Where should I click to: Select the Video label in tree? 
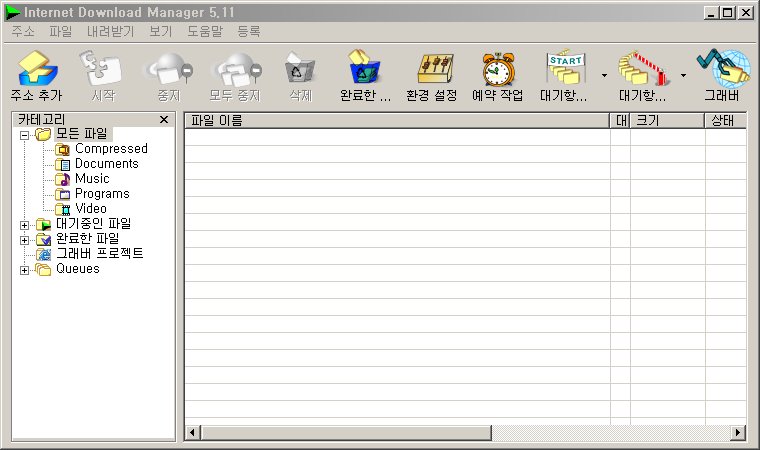[x=91, y=209]
